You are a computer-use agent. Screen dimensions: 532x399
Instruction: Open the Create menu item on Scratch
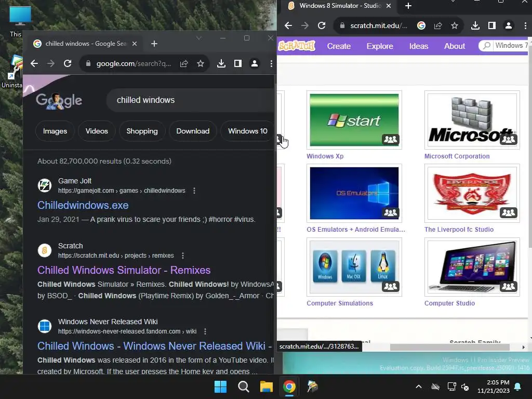pos(339,46)
